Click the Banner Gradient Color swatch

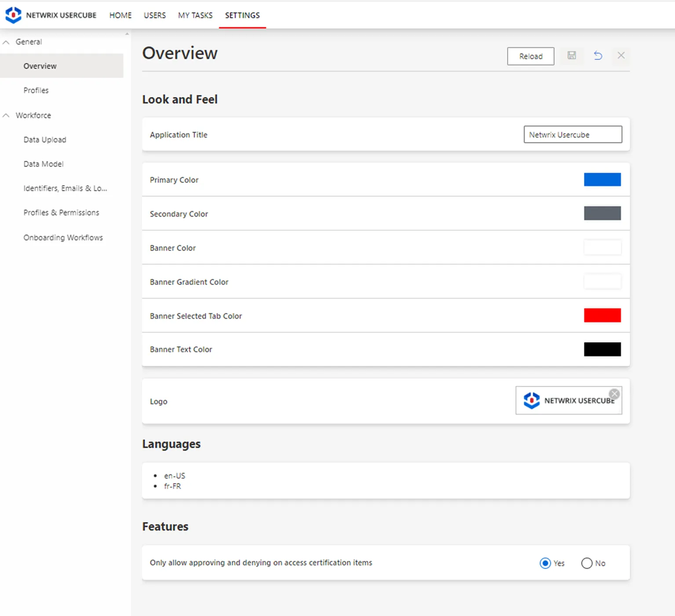click(602, 281)
